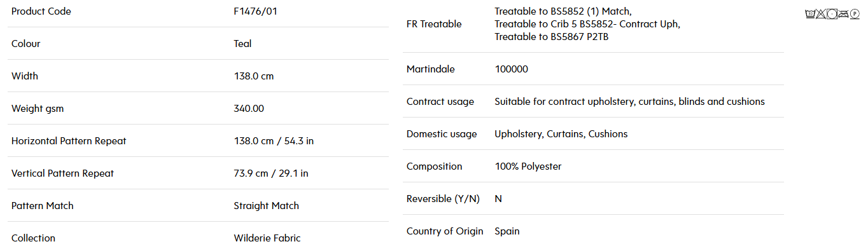Click the Treatable to Crib 5 line
The height and width of the screenshot is (251, 868).
coord(587,24)
